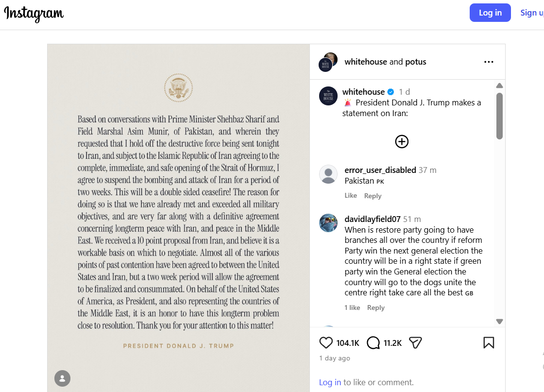Click the tagged people icon on image
Screen dimensions: 544x392
(x=62, y=378)
